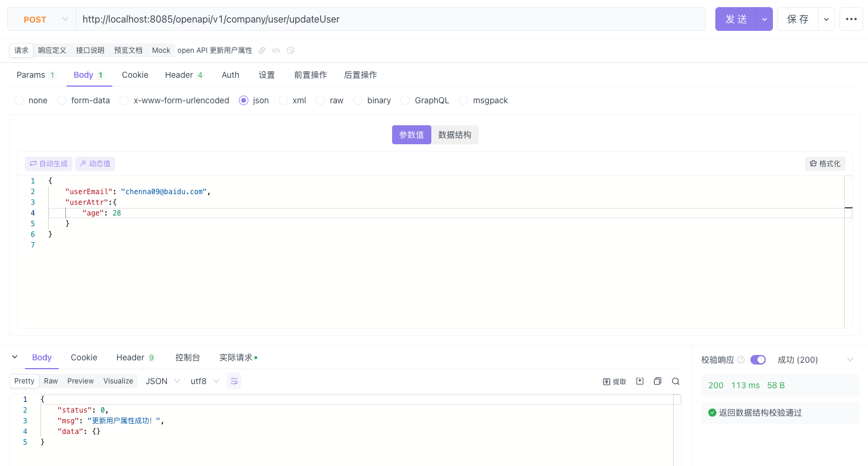Click the request editor vertical scrollbar
868x466 pixels.
click(x=848, y=252)
